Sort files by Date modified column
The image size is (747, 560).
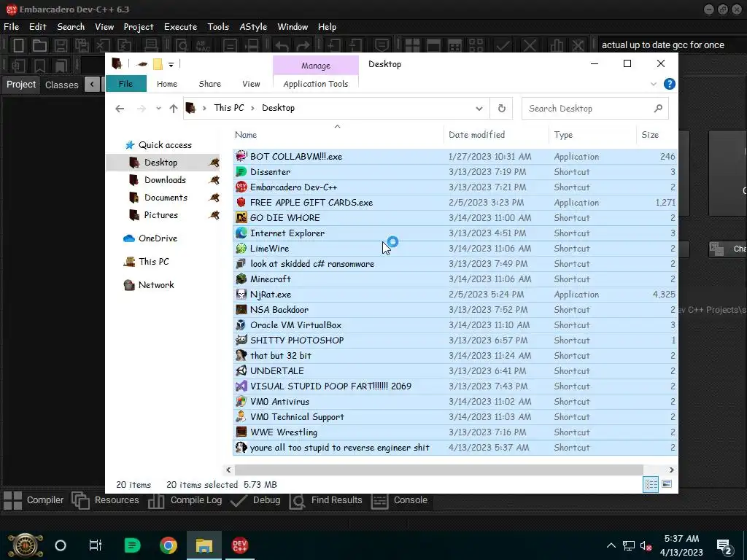pos(477,135)
